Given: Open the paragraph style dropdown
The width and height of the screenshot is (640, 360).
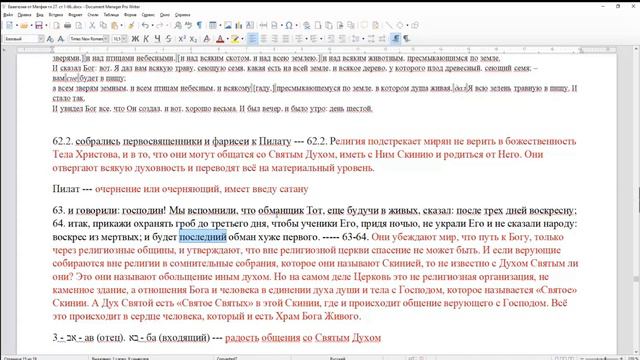Looking at the screenshot, I should coord(41,39).
